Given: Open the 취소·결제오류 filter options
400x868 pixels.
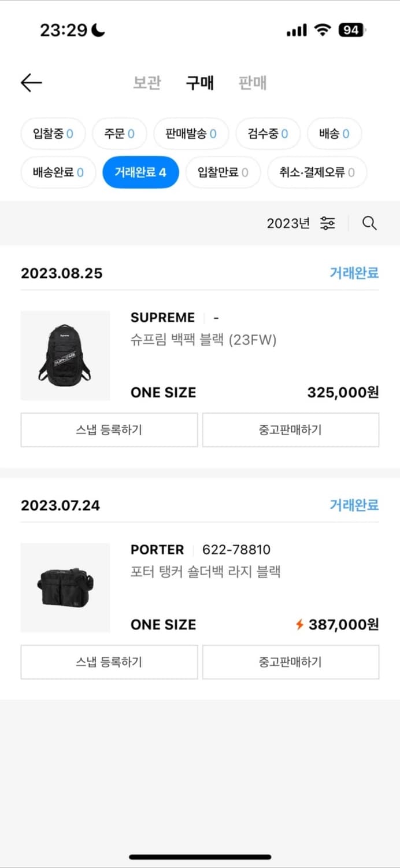Looking at the screenshot, I should (x=317, y=172).
